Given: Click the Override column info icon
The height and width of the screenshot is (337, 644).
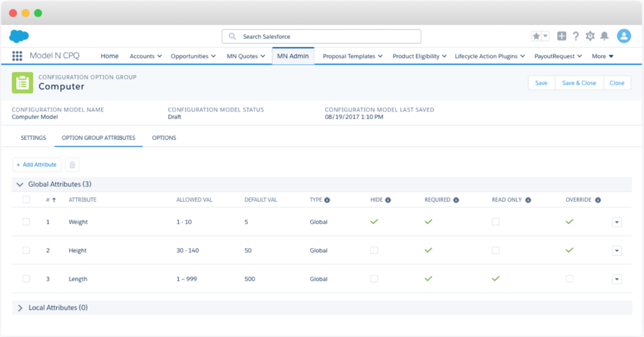Looking at the screenshot, I should (x=598, y=200).
